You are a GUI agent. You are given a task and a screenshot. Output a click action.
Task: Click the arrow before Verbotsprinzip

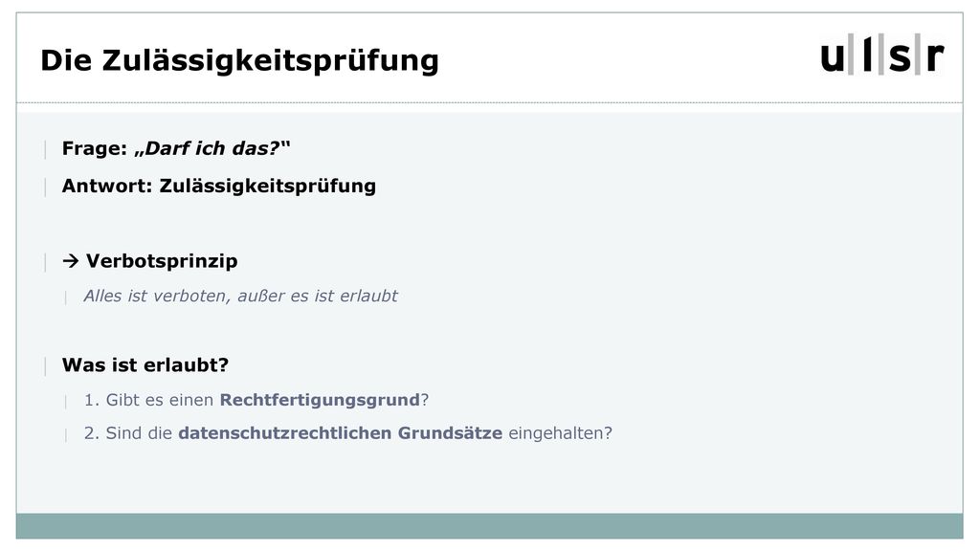(71, 260)
